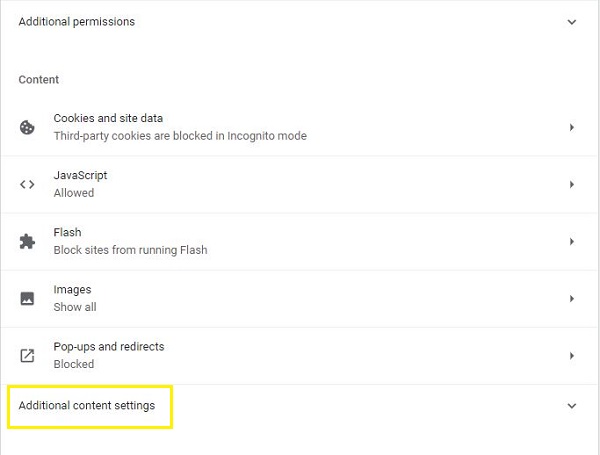
Task: Open Pop-ups and redirects arrow
Action: [x=572, y=355]
